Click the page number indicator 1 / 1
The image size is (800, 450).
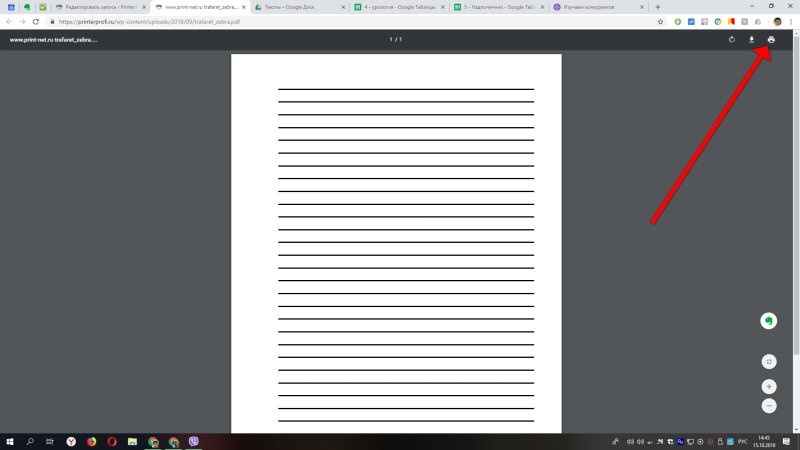(396, 40)
